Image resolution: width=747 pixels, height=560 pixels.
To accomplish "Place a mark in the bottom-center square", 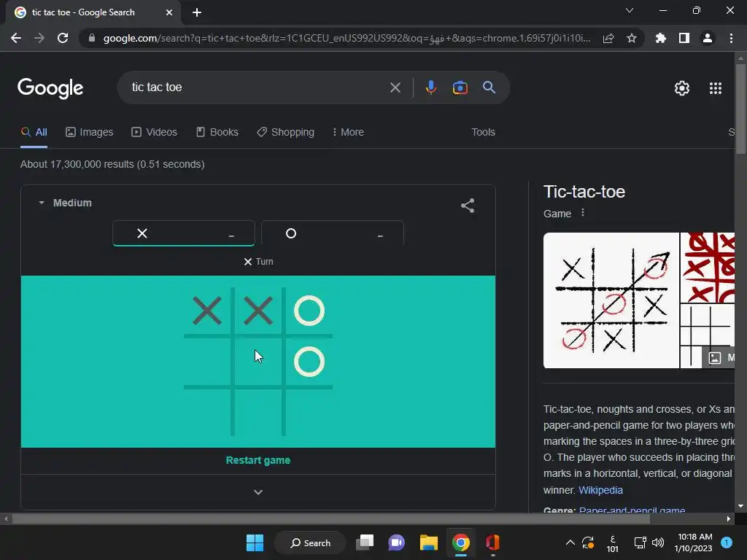I will tap(258, 413).
